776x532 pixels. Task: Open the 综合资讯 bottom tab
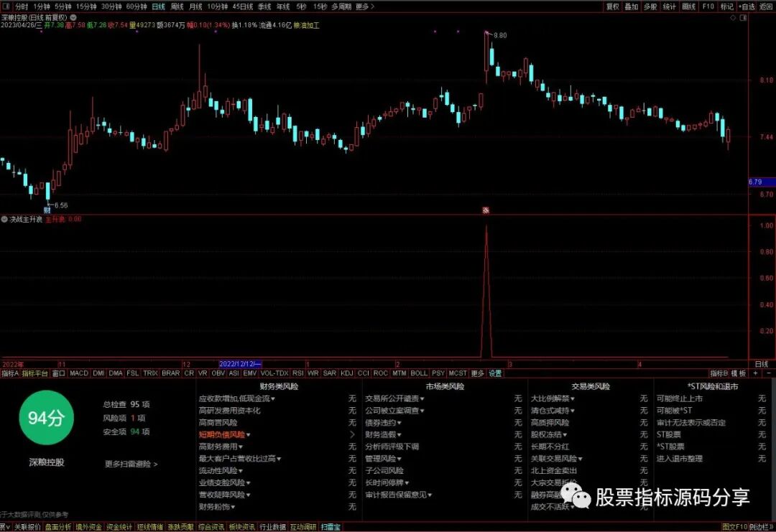coord(211,527)
